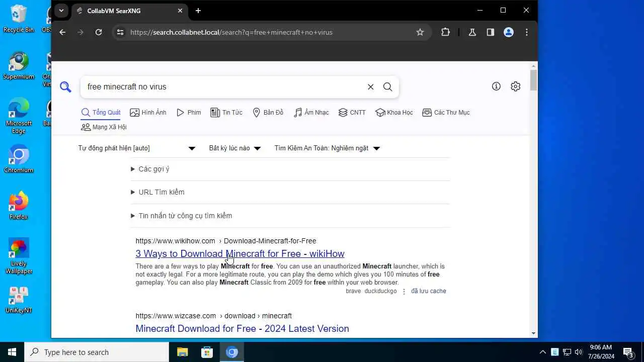The width and height of the screenshot is (644, 362).
Task: Open result options three-dot icon
Action: (404, 292)
